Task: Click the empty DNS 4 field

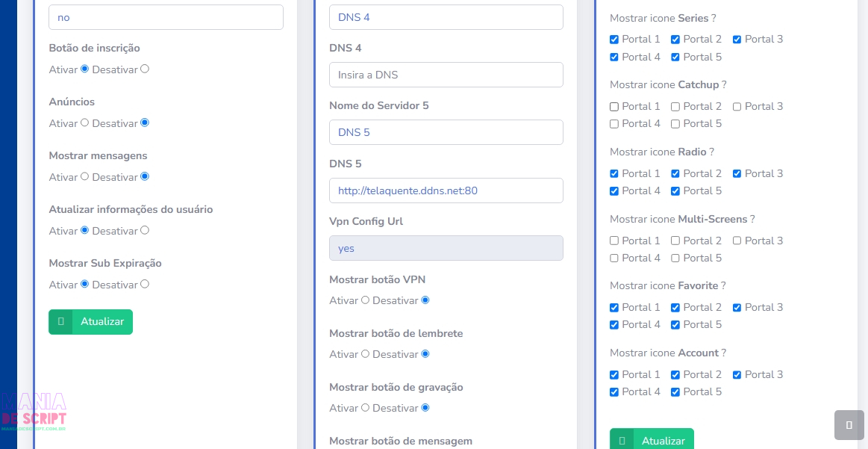Action: [x=446, y=75]
